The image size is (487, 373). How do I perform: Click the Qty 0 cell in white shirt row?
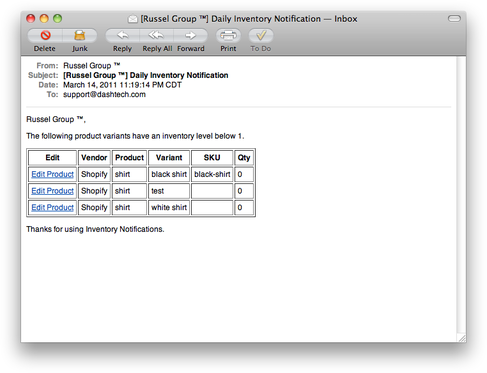coord(244,207)
